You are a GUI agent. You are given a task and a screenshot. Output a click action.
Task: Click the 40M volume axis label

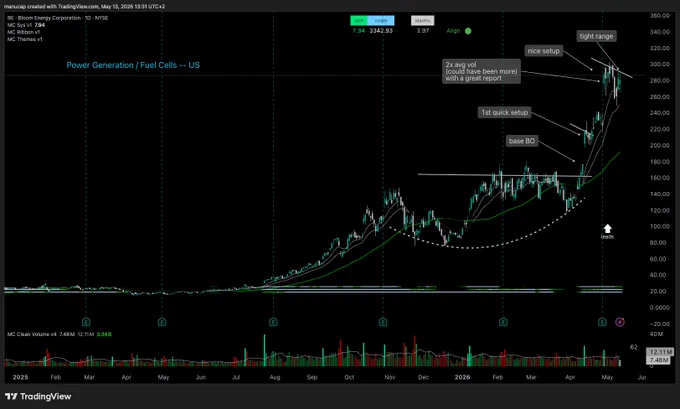[x=657, y=334]
